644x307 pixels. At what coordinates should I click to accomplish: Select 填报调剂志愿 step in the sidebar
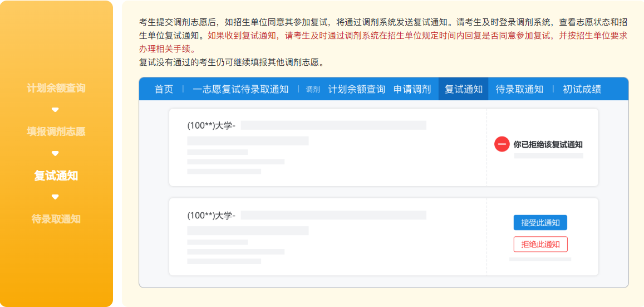56,131
